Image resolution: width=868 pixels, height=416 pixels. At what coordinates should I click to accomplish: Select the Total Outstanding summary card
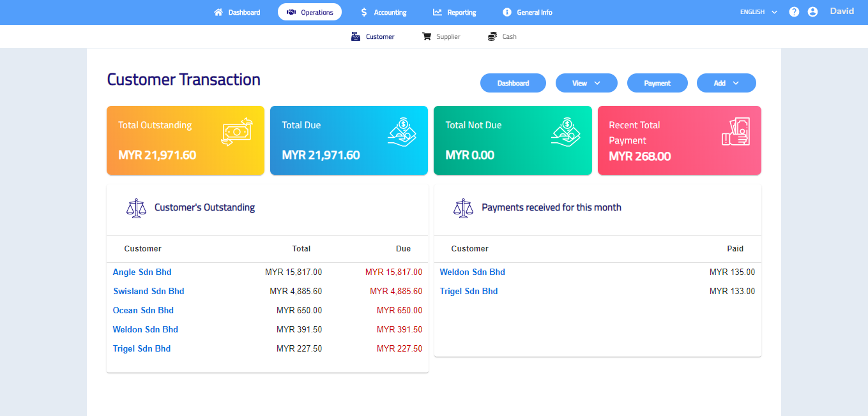pyautogui.click(x=185, y=140)
